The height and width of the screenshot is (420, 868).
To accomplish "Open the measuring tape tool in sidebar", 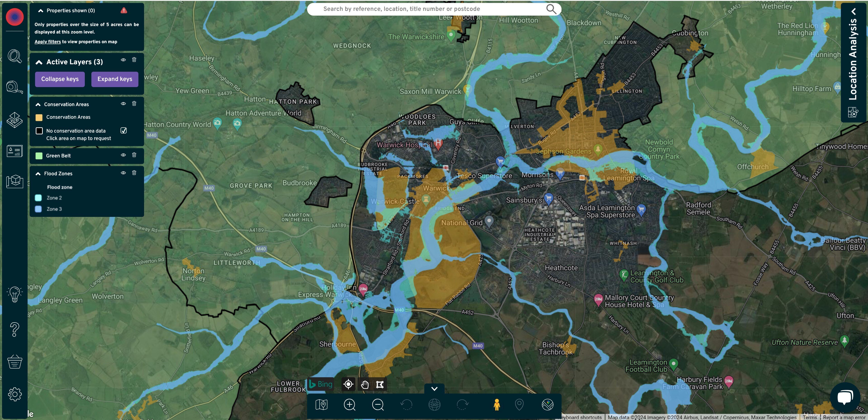I will point(14,87).
